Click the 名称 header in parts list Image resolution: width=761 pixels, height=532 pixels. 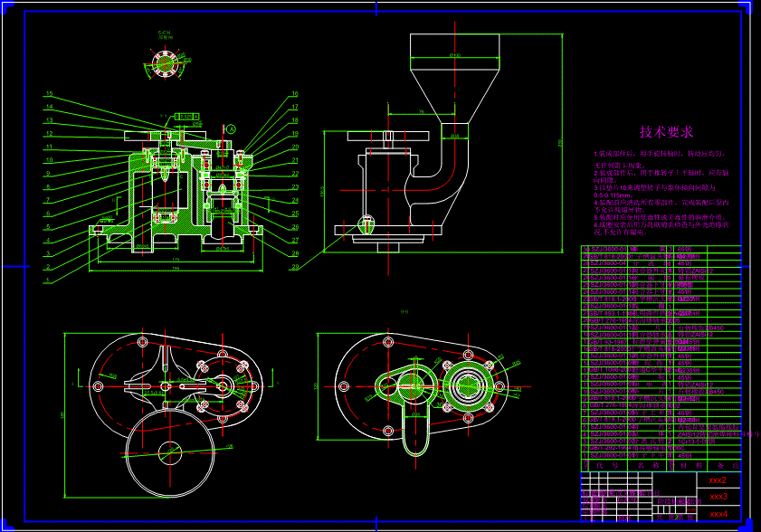[x=649, y=465]
